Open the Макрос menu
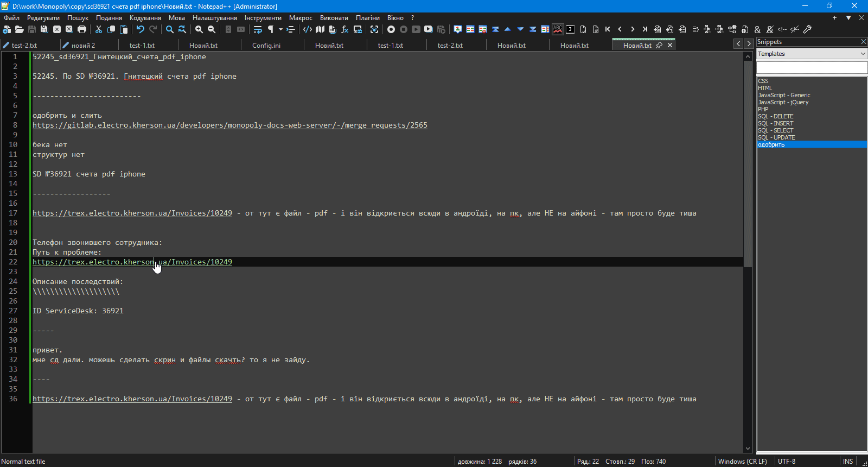 pyautogui.click(x=301, y=18)
